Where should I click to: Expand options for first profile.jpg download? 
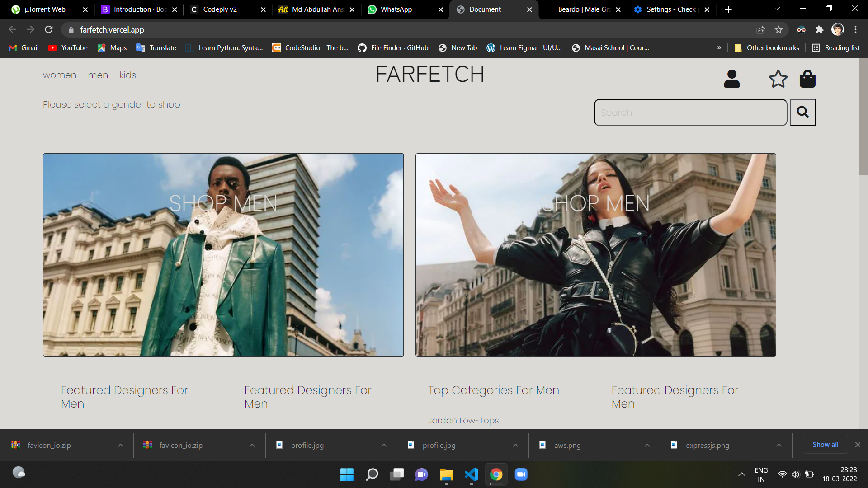coord(384,446)
